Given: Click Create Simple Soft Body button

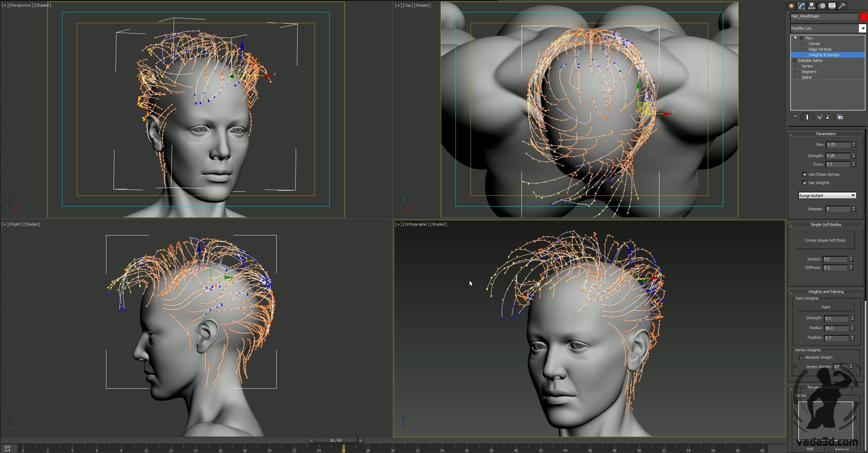Looking at the screenshot, I should pos(825,240).
